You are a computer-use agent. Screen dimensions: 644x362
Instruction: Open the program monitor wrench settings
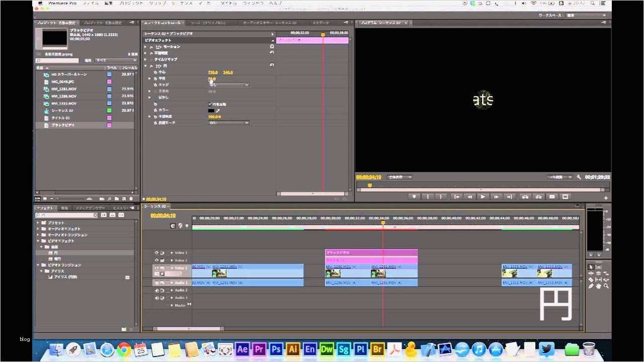point(579,177)
